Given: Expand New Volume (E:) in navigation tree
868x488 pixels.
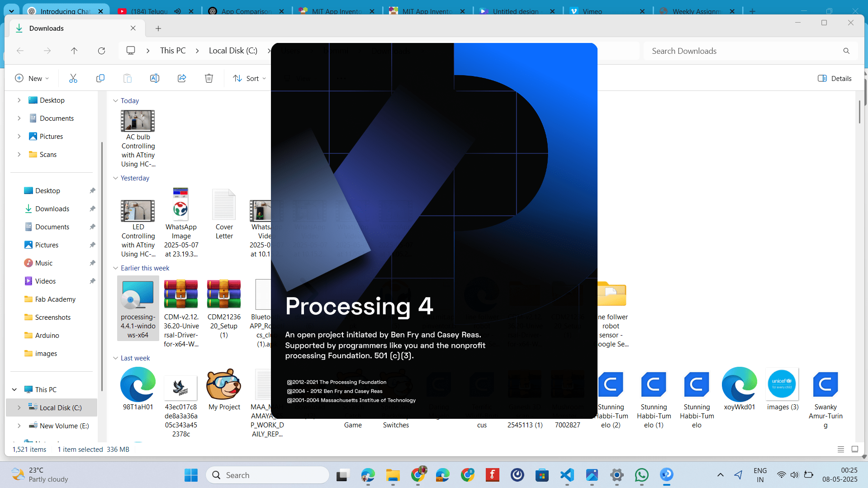Looking at the screenshot, I should pos(19,426).
